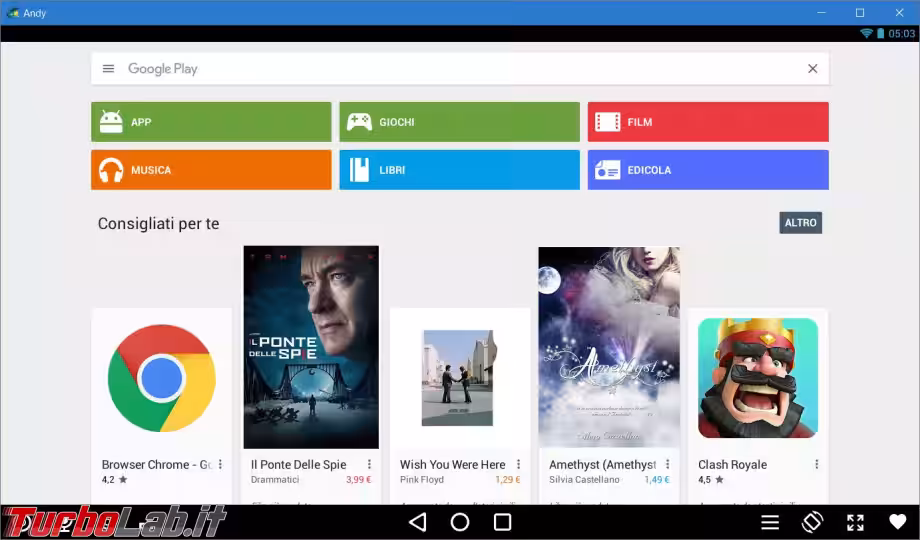Open the Chrome browser app icon
Viewport: 920px width, 540px height.
coord(162,378)
